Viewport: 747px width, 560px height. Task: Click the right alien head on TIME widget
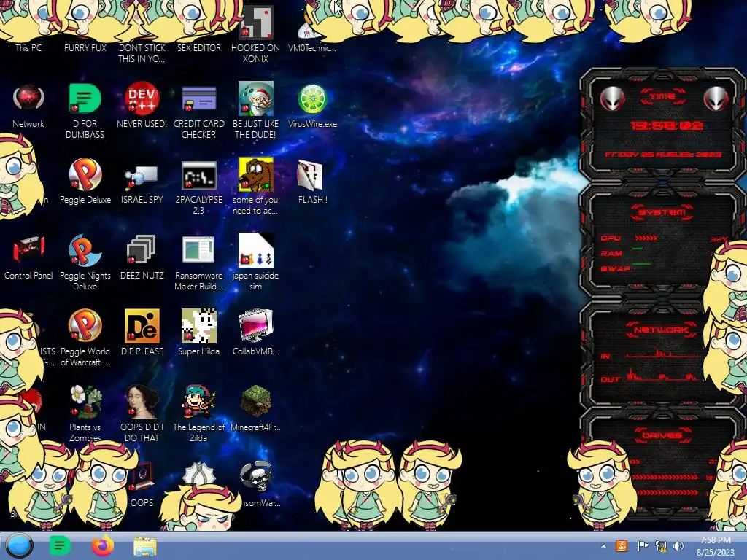pos(716,98)
